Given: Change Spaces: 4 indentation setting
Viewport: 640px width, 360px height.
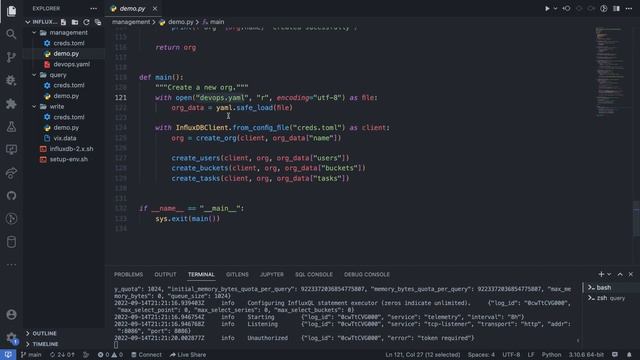Looking at the screenshot, I should (x=481, y=355).
